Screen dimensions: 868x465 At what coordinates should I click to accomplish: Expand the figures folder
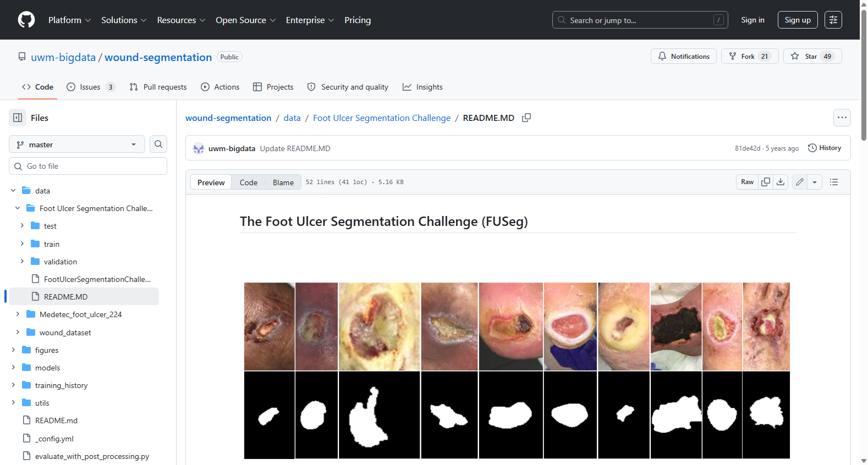(x=13, y=350)
